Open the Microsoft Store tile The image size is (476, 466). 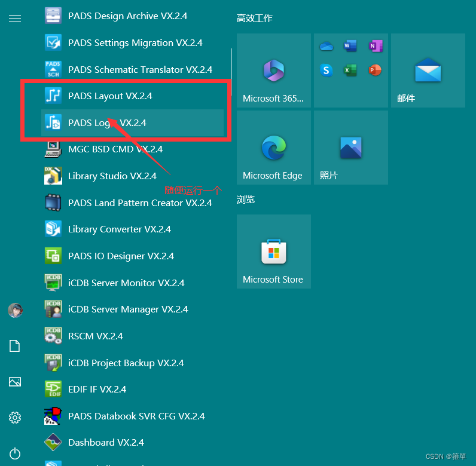pos(273,252)
